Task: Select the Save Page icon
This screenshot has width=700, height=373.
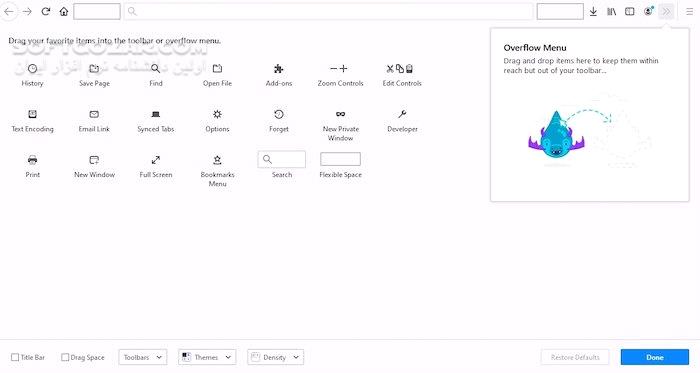Action: click(x=94, y=69)
